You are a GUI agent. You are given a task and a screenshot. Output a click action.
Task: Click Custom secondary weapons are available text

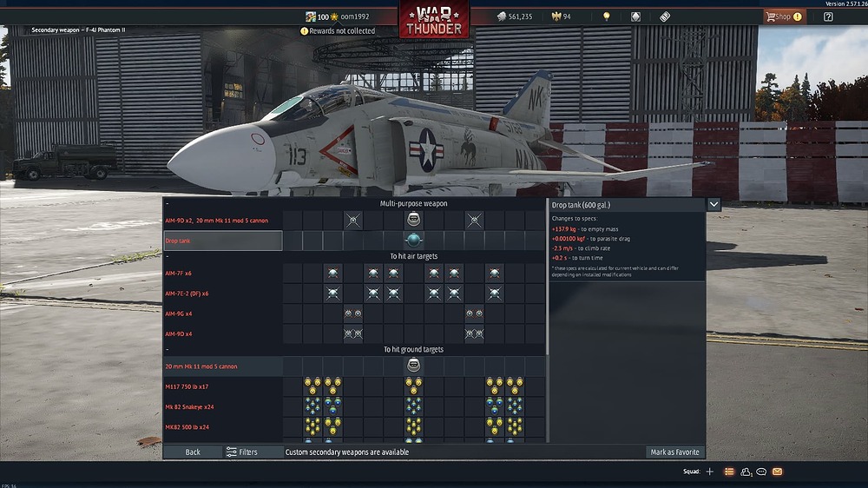(347, 452)
